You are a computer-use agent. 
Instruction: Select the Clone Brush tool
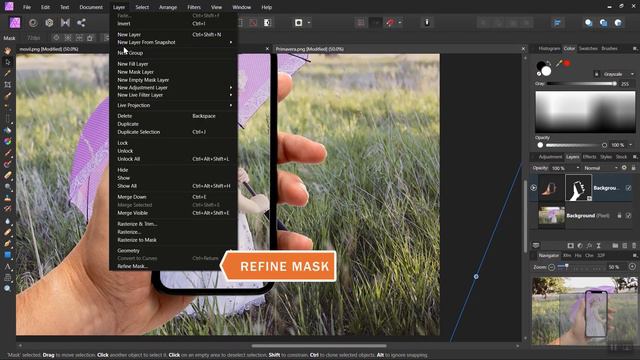[7, 198]
